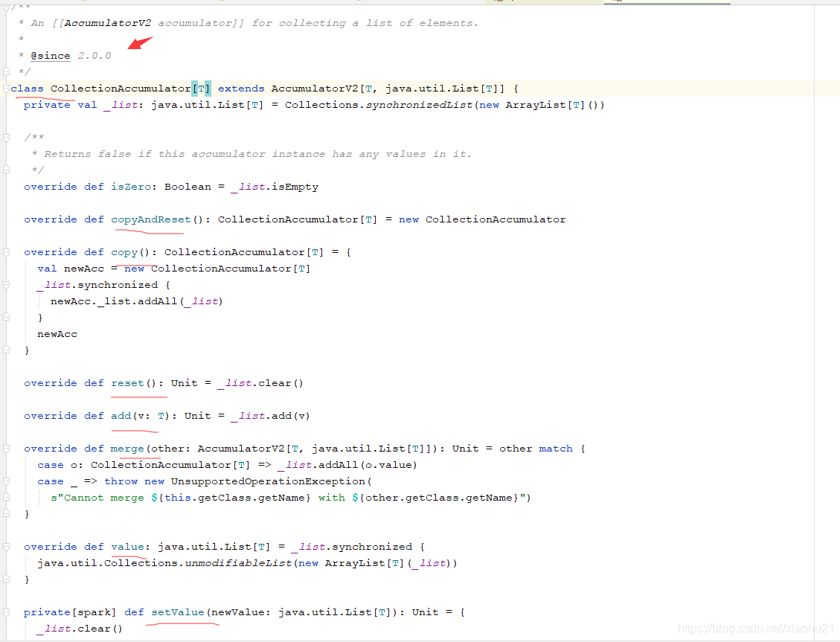This screenshot has width=840, height=642.
Task: Click 'Collections' before synchronizedList
Action: (x=321, y=105)
